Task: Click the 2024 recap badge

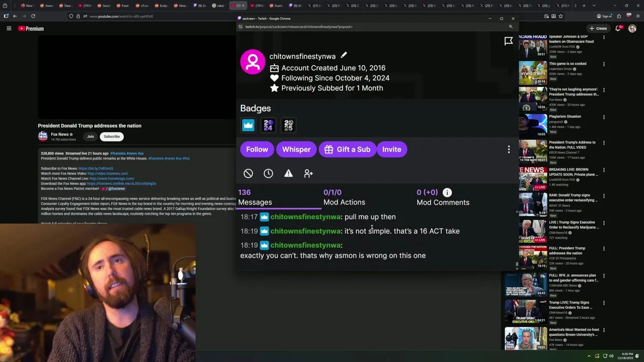Action: (x=268, y=125)
